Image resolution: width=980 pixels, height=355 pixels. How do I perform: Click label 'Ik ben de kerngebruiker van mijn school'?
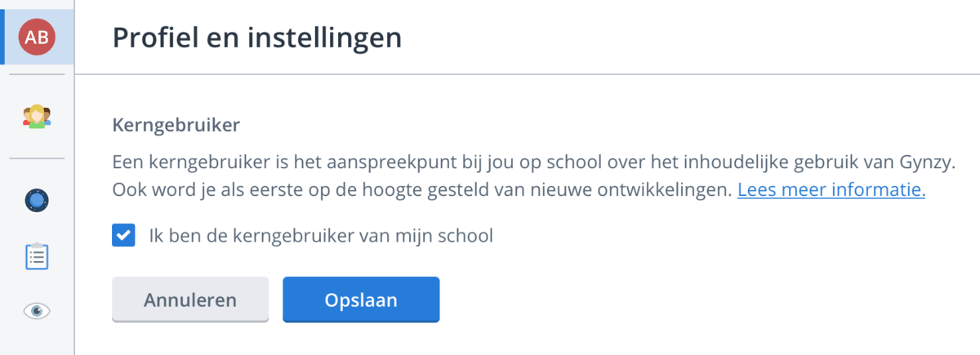pyautogui.click(x=321, y=237)
